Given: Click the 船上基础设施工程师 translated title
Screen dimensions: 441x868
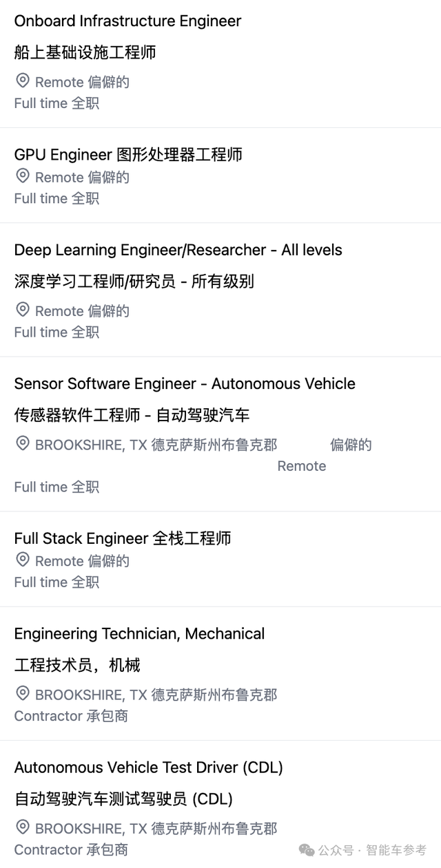Looking at the screenshot, I should [85, 52].
